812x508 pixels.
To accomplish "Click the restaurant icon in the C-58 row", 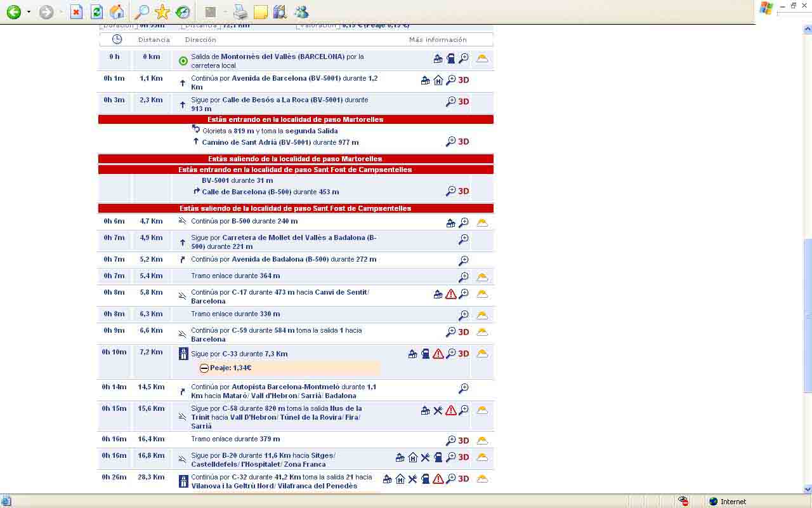I will 438,410.
